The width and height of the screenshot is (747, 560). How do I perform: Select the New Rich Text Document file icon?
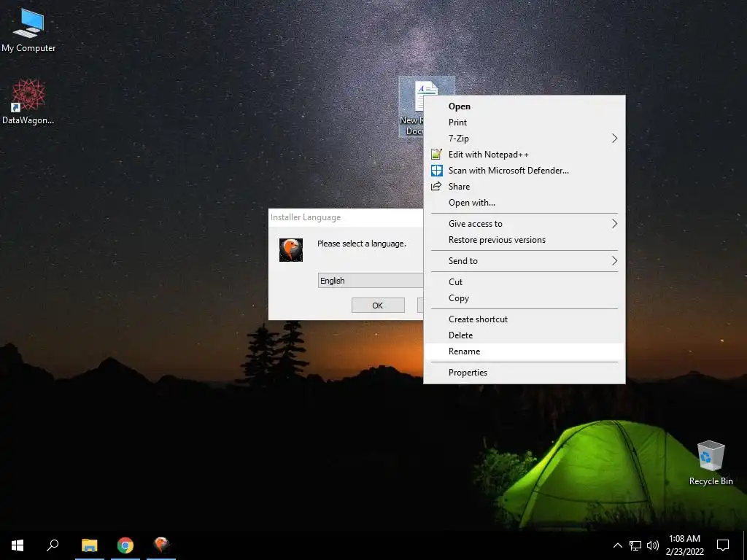coord(411,107)
